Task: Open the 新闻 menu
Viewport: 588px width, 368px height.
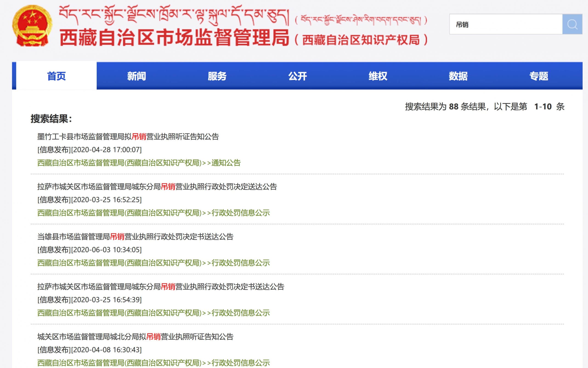Action: (136, 76)
